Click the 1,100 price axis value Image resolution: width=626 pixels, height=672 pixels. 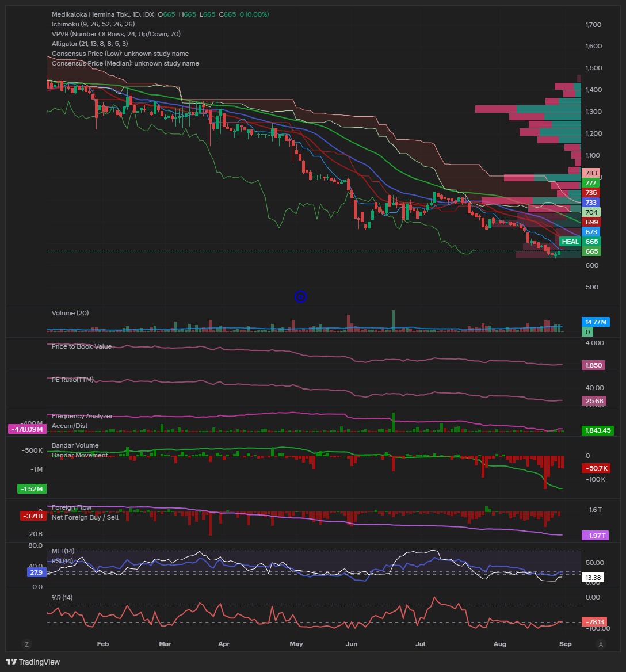[x=593, y=155]
